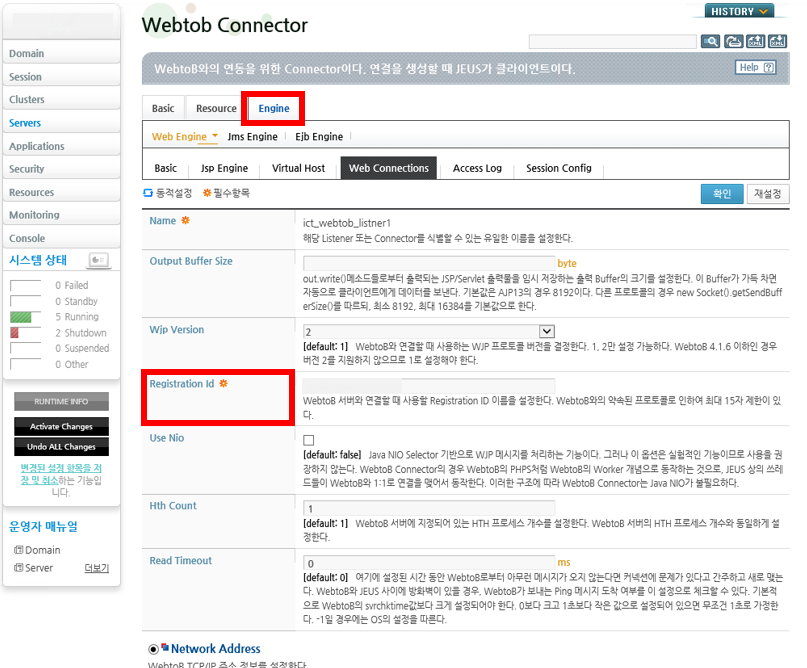The image size is (807, 668).
Task: Click the Hth Count input field
Action: 429,508
